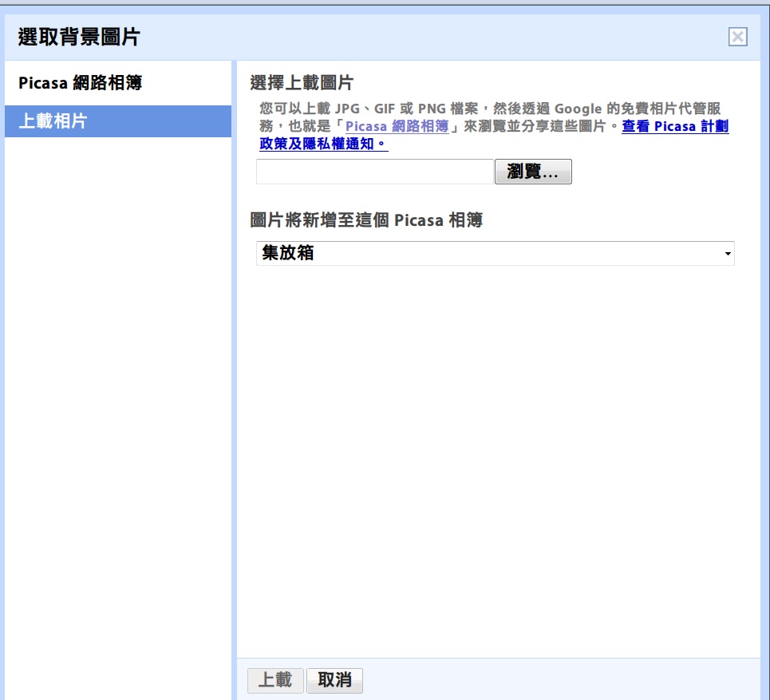Click the 取消 cancel button
Image resolution: width=770 pixels, height=700 pixels.
coord(335,680)
